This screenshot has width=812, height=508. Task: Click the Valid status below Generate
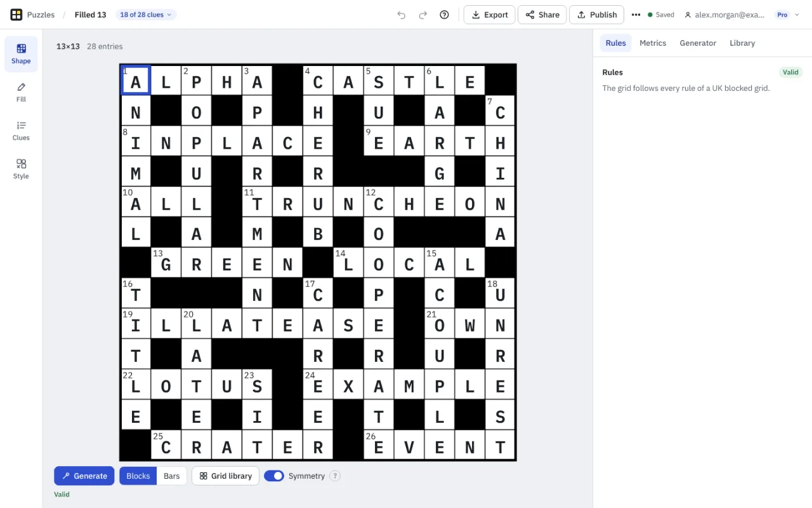pos(62,494)
